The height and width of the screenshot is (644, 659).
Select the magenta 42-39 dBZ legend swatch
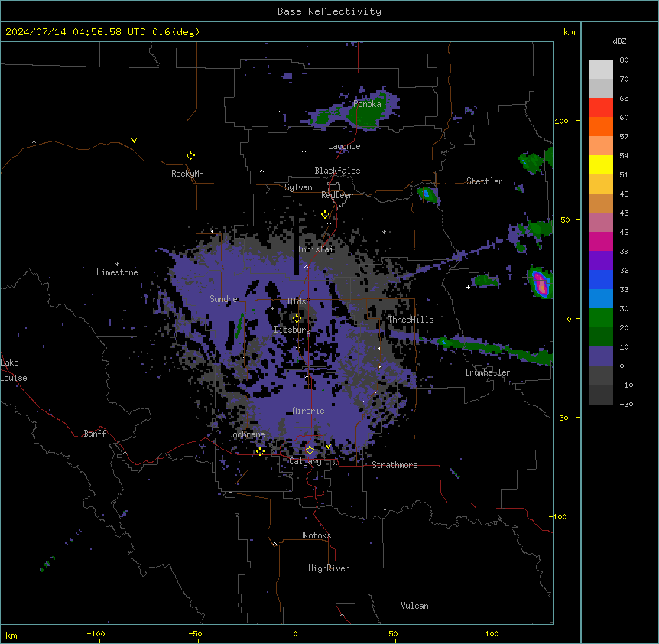601,241
